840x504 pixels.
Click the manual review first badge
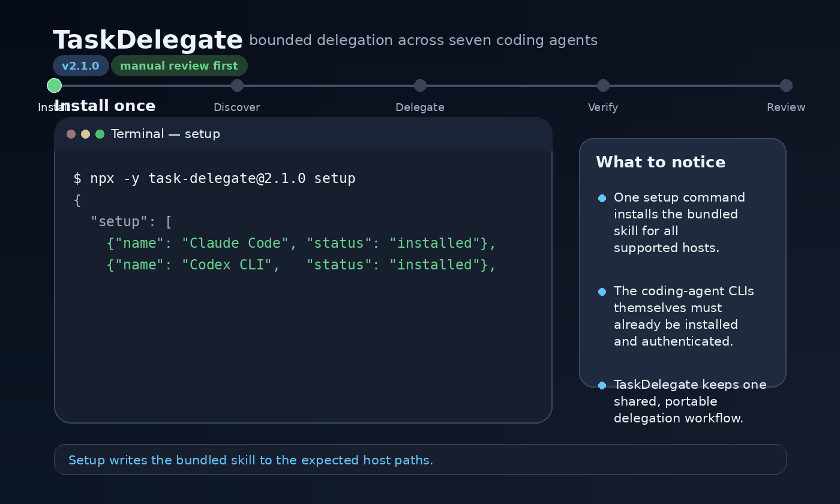179,66
